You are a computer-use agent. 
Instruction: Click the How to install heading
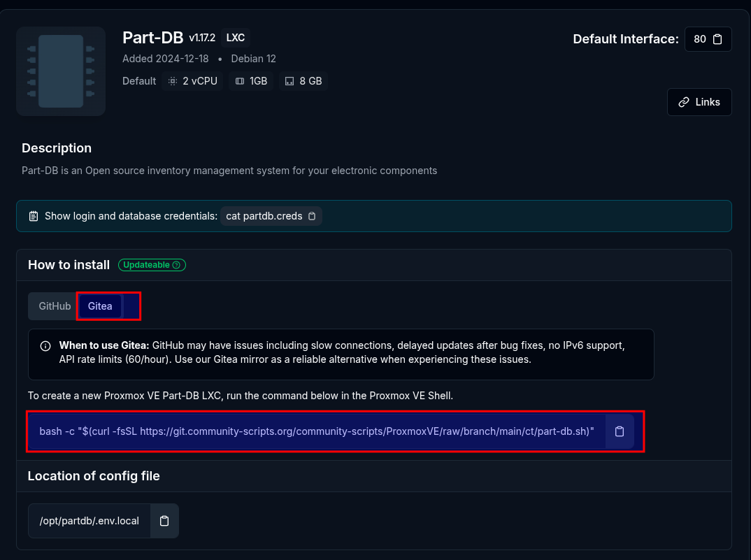pyautogui.click(x=69, y=265)
